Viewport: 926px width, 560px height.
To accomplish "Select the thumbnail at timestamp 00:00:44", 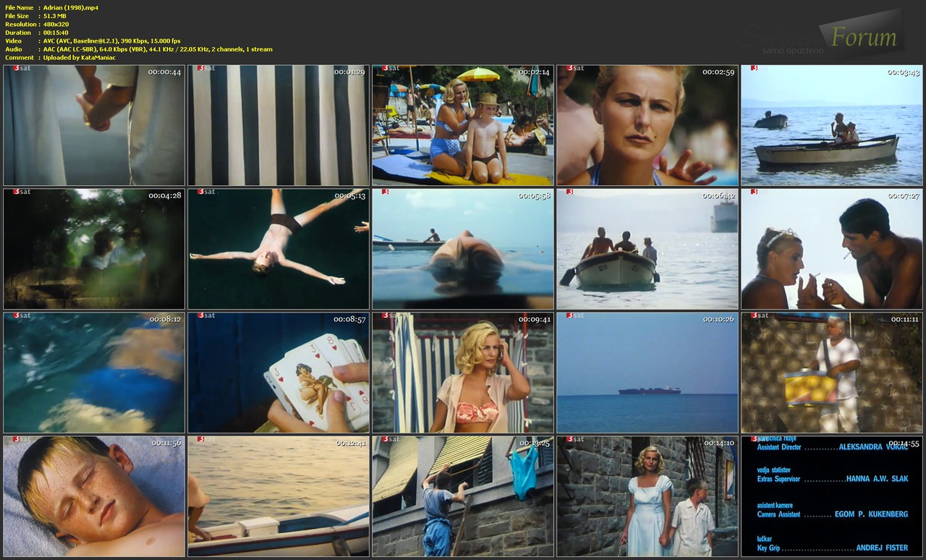I will [94, 125].
